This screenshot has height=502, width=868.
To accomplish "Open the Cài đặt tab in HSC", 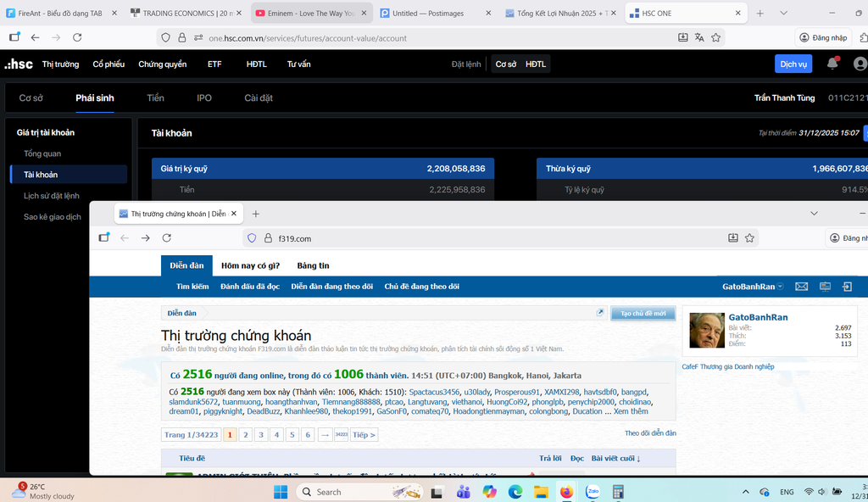I will tap(259, 98).
